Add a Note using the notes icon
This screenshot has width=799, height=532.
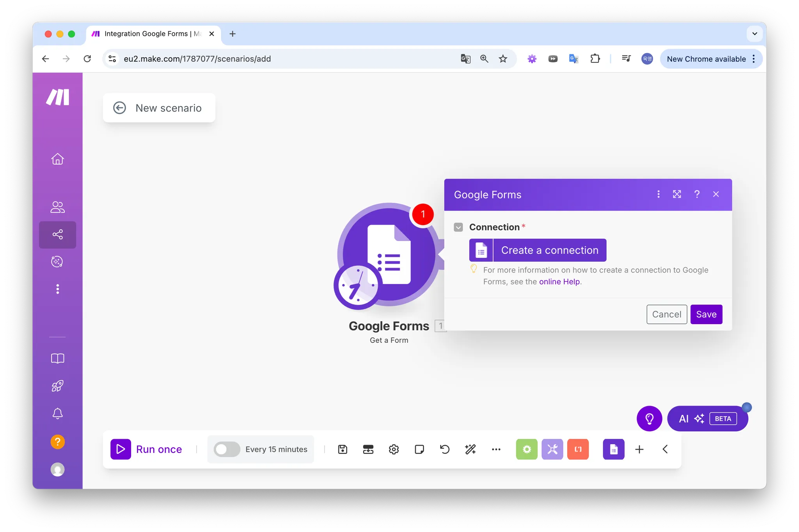tap(419, 449)
